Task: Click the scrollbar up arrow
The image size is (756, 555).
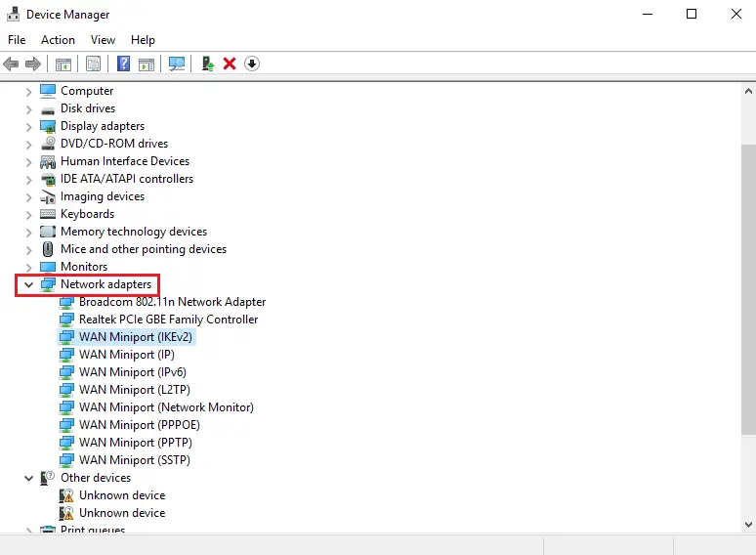Action: tap(748, 91)
